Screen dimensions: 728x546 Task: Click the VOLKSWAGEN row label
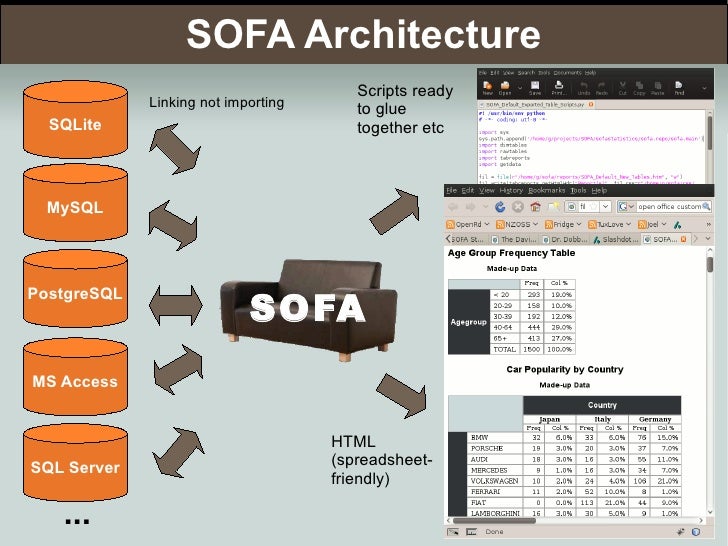point(494,481)
